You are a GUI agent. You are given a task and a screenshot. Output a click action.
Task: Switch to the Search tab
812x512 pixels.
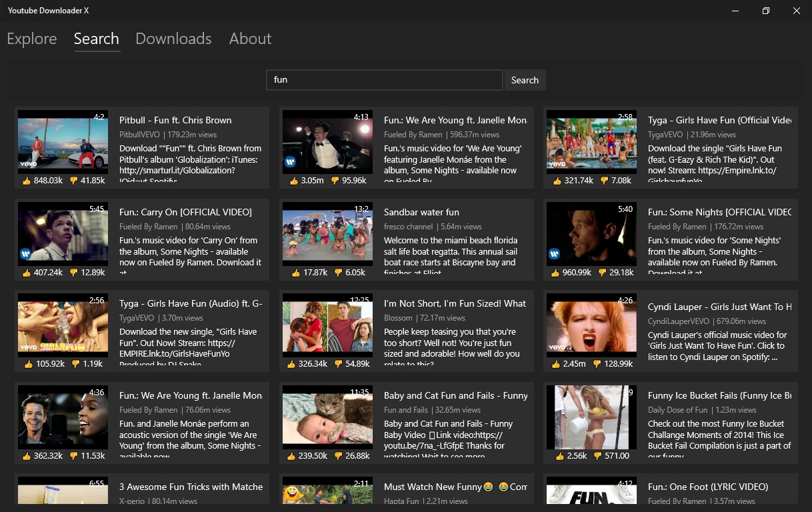(x=97, y=39)
